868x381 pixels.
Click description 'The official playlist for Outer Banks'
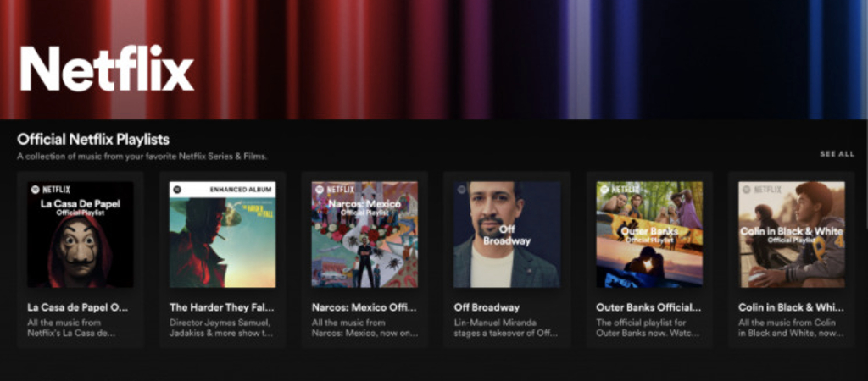tap(648, 328)
